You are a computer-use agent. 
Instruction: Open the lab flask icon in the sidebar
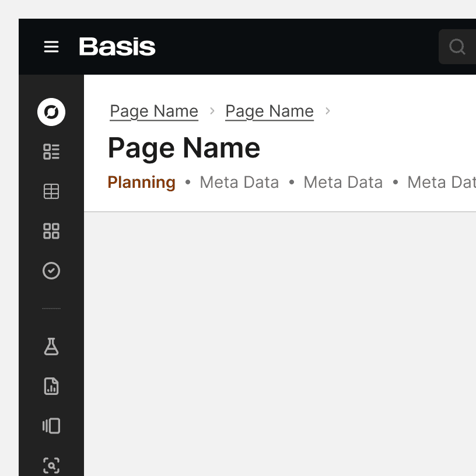(x=51, y=346)
